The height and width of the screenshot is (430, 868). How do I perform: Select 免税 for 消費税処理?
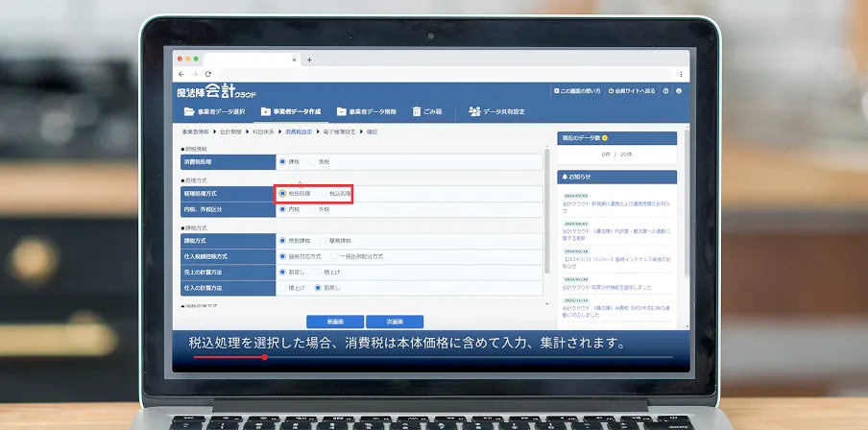point(313,162)
